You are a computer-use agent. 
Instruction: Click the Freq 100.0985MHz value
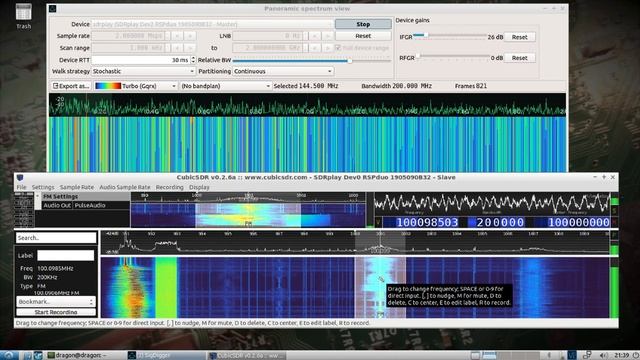56,269
